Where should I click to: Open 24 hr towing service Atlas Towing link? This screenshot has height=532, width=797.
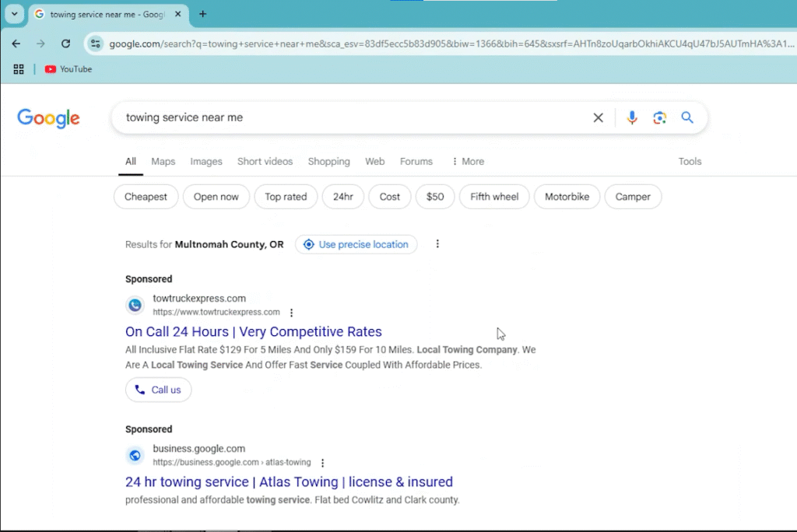point(289,481)
